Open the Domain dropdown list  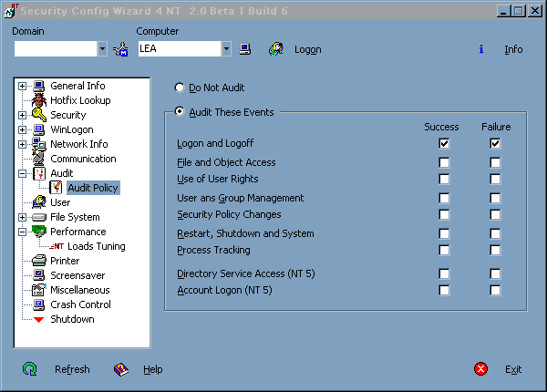(x=102, y=49)
